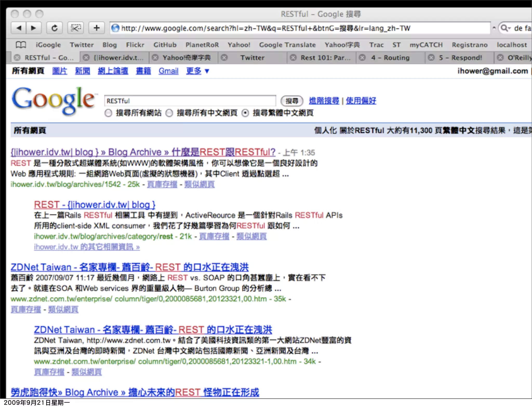Switch to the 4 - Routing tab
The width and height of the screenshot is (532, 409).
[390, 58]
